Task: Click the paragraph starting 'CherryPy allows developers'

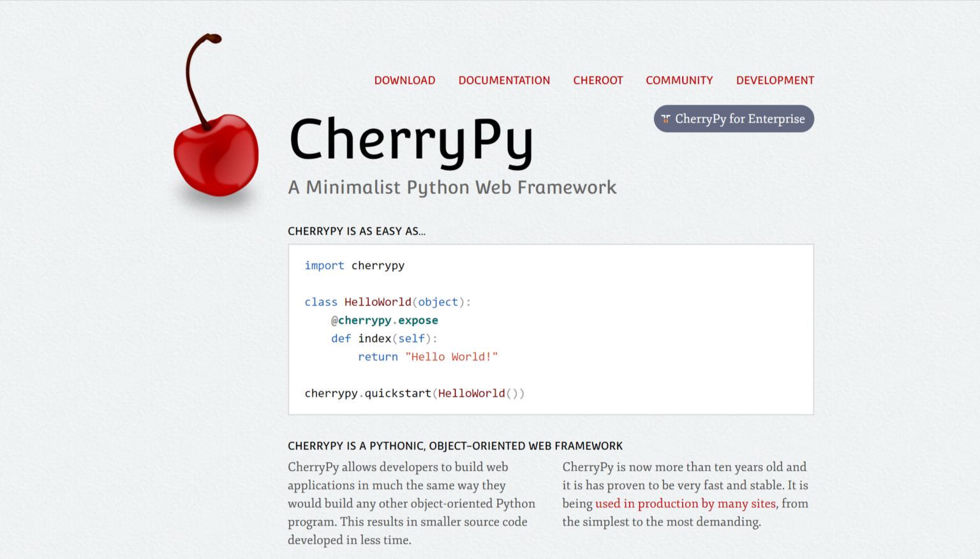Action: click(x=412, y=503)
